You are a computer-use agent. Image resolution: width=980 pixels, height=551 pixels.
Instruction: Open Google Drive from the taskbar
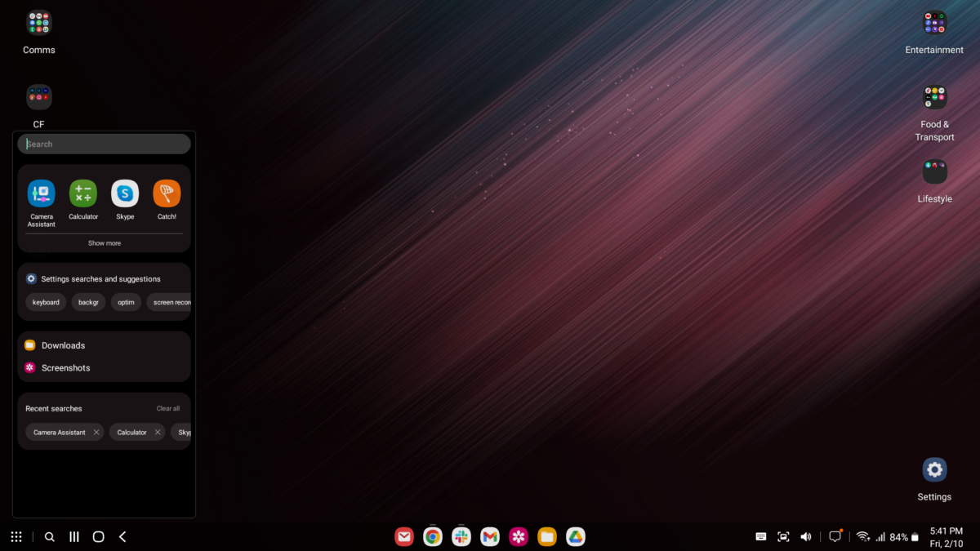pos(576,536)
